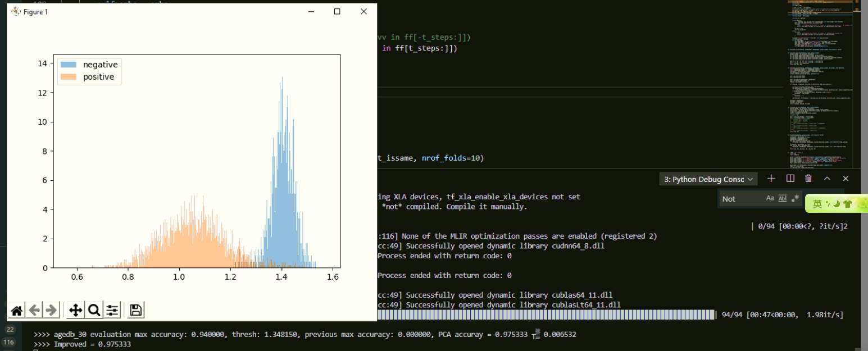Go forward to the next plot view

coord(51,309)
